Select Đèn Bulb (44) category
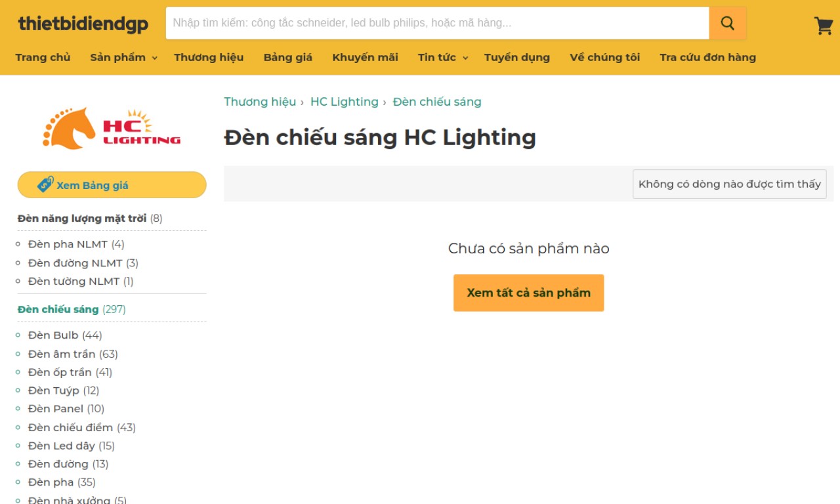The height and width of the screenshot is (504, 840). [x=65, y=335]
